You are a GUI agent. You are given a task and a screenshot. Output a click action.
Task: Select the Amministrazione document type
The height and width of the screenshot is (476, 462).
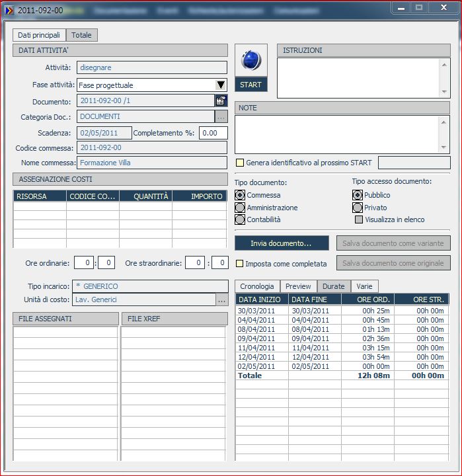pos(239,208)
